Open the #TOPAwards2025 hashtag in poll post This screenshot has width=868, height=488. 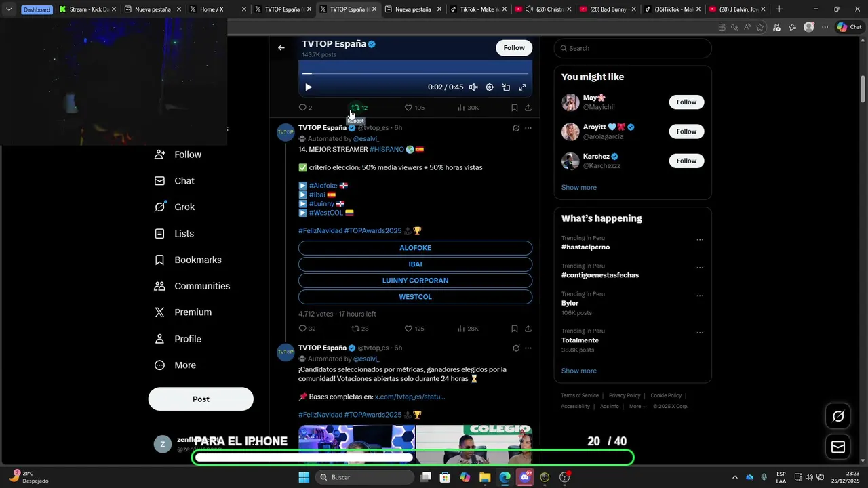(x=373, y=231)
